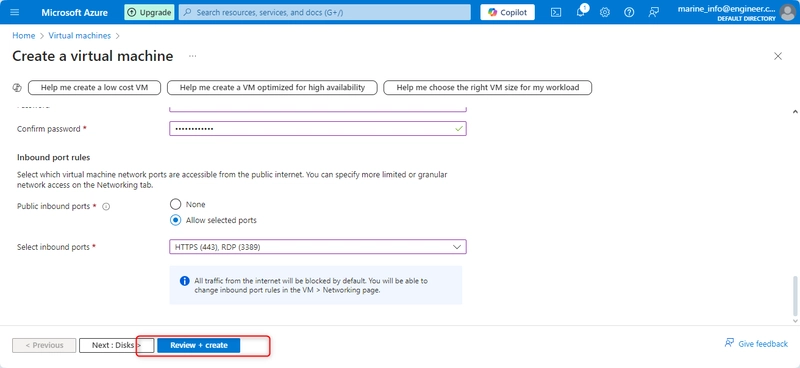Click the Give feedback link
Screen dimensions: 800x368
click(x=756, y=344)
